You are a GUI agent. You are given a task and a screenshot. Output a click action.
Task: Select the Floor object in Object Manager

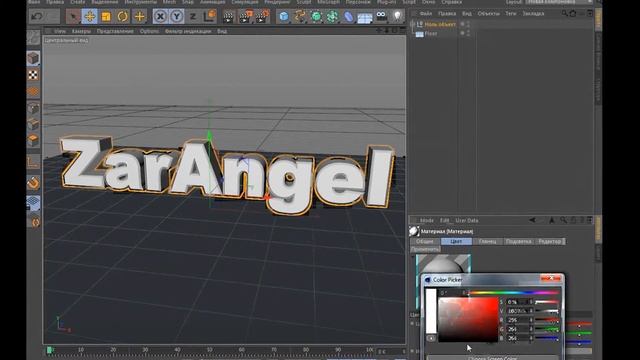(431, 34)
